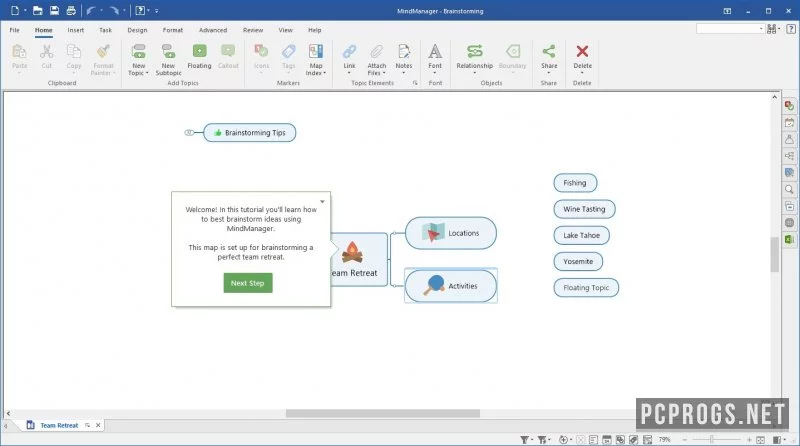Viewport: 800px width, 446px height.
Task: Open the Notes tool
Action: (x=404, y=51)
